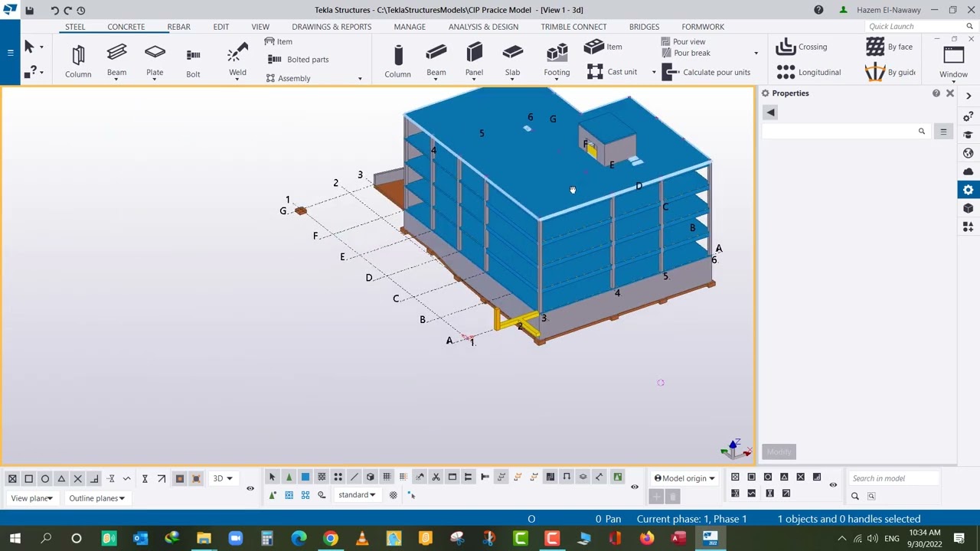Click the back arrow in Properties panel
980x551 pixels.
point(770,112)
